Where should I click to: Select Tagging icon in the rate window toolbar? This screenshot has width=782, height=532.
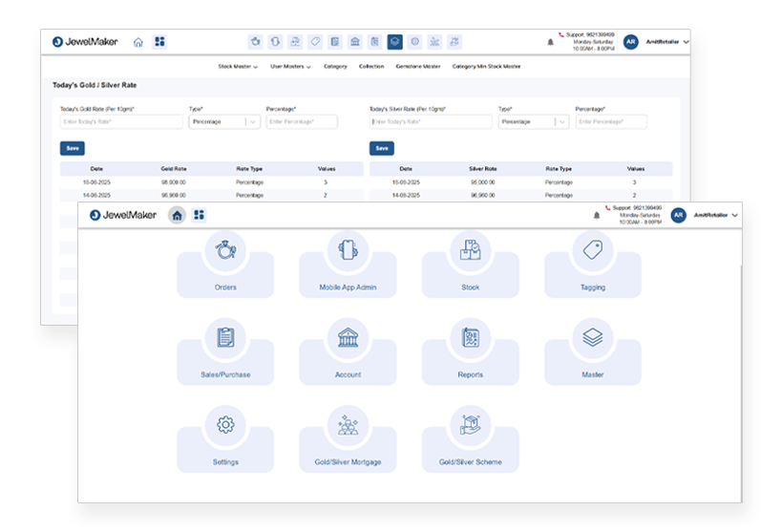pyautogui.click(x=315, y=42)
